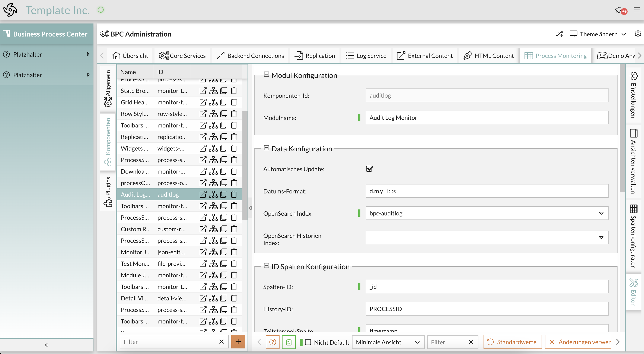Click the green clipboard icon in bottom toolbar
Image resolution: width=644 pixels, height=354 pixels.
point(289,342)
